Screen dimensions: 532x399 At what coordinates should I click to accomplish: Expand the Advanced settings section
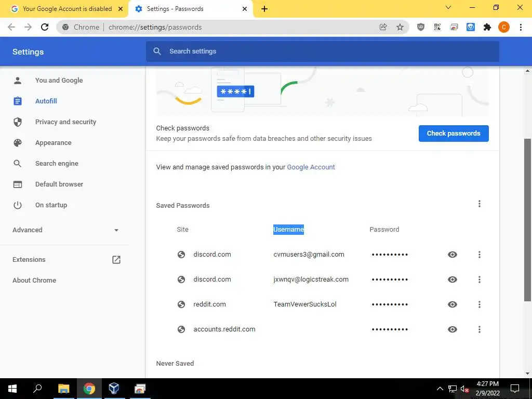[66, 230]
